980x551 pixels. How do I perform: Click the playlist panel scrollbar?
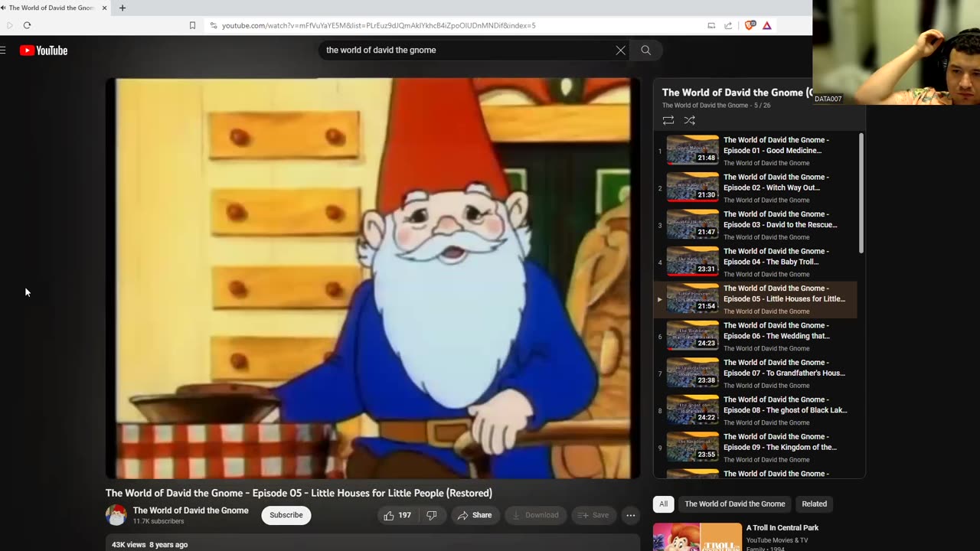tap(861, 194)
